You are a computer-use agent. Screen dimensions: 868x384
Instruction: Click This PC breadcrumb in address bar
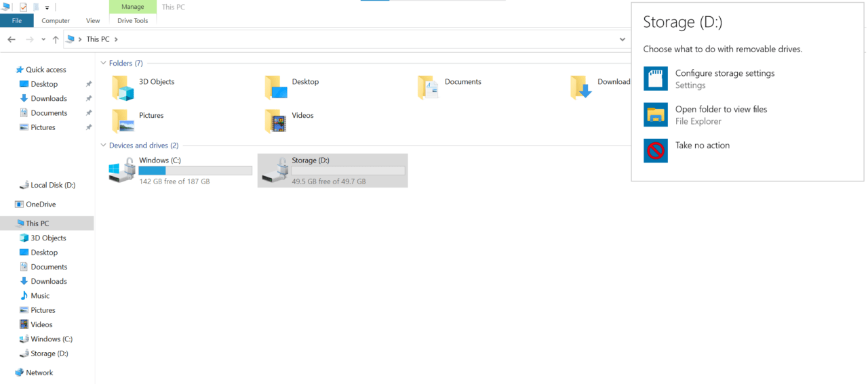click(98, 39)
